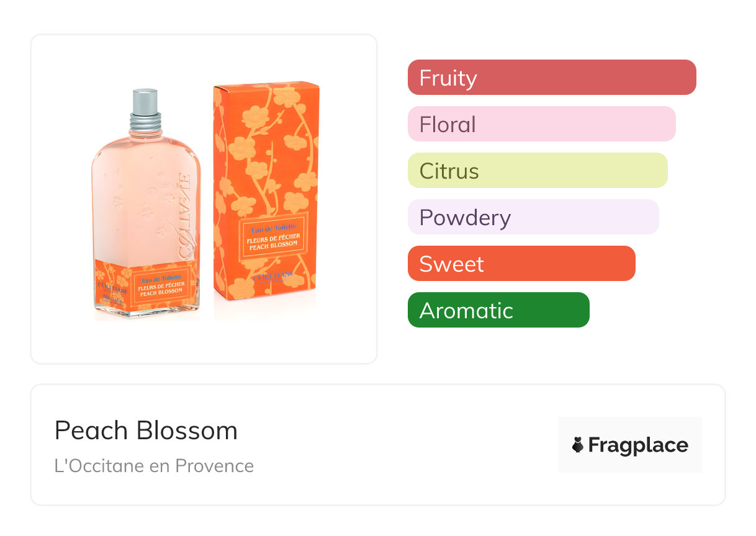Open the Peach Blossom fragrance title
Image resolution: width=756 pixels, height=536 pixels.
click(146, 431)
